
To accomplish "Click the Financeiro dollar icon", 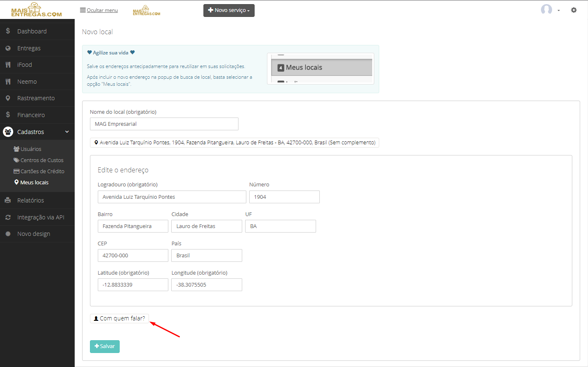I will click(x=8, y=115).
